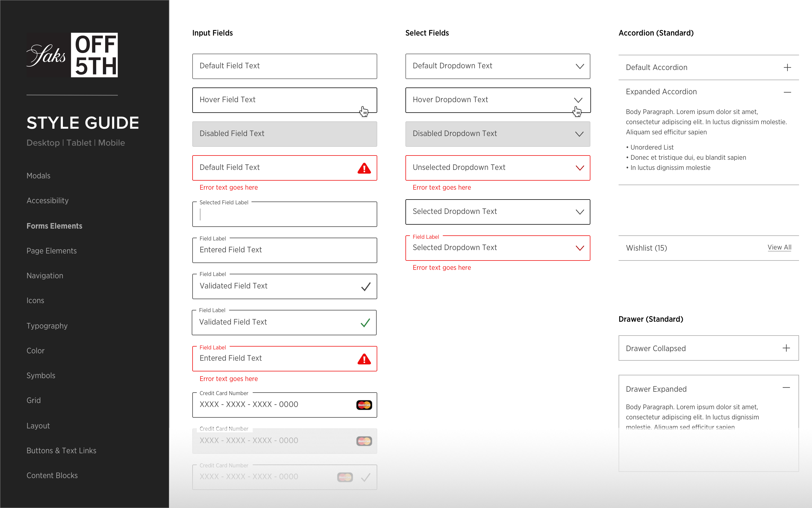Click the red warning icon in Default Field Text error field

(x=364, y=168)
